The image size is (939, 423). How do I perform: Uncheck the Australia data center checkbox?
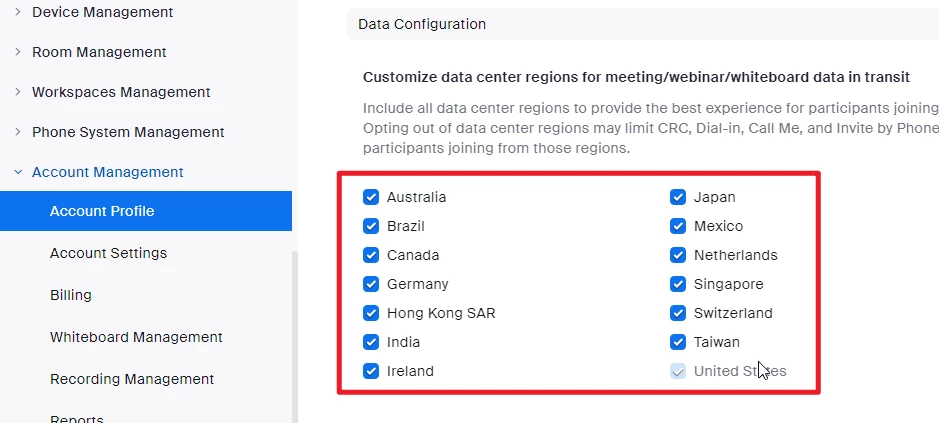click(371, 197)
